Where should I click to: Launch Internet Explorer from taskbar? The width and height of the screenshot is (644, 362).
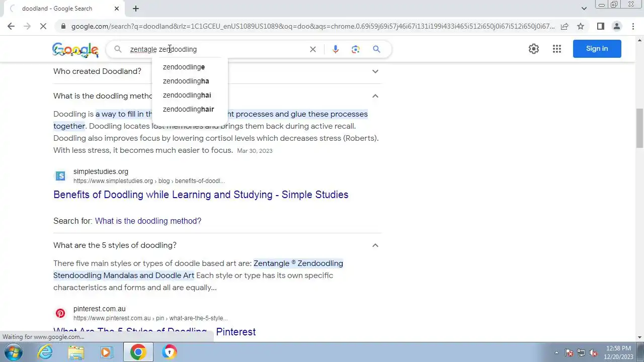click(45, 352)
